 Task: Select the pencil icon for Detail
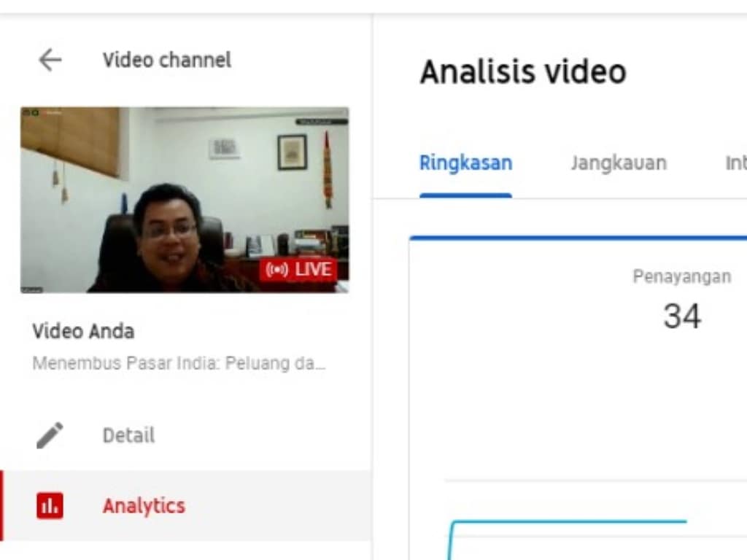click(x=50, y=435)
